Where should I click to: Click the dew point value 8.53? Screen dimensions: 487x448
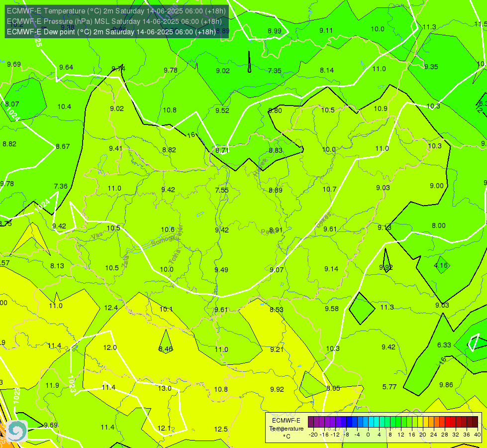click(277, 310)
